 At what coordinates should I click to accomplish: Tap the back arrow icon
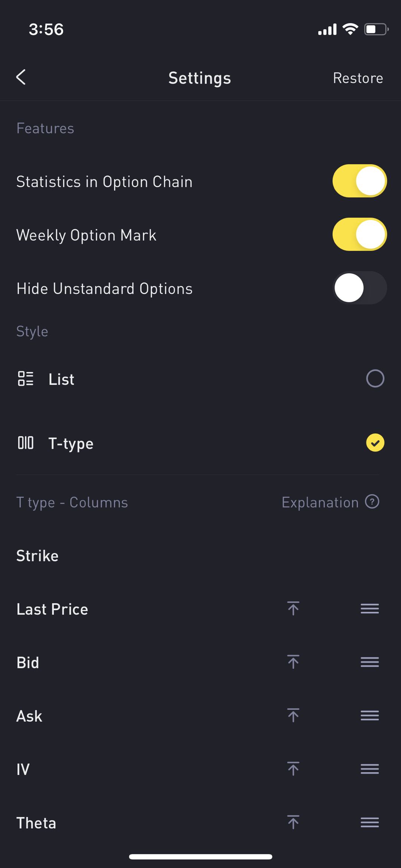click(x=21, y=77)
